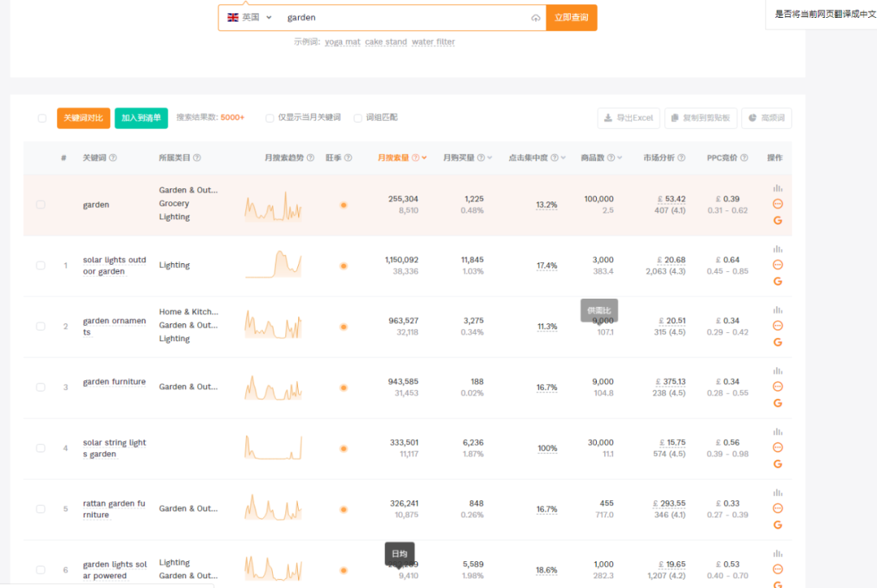Sort by 点击集中度 column arrow
The height and width of the screenshot is (588, 877).
click(564, 158)
